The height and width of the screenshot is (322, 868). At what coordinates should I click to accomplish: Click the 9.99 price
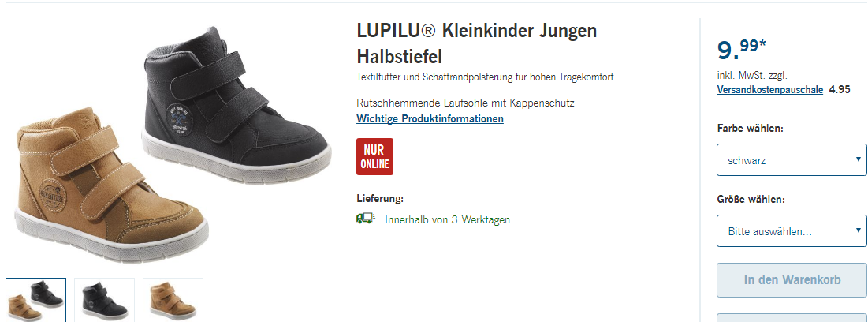coord(741,50)
